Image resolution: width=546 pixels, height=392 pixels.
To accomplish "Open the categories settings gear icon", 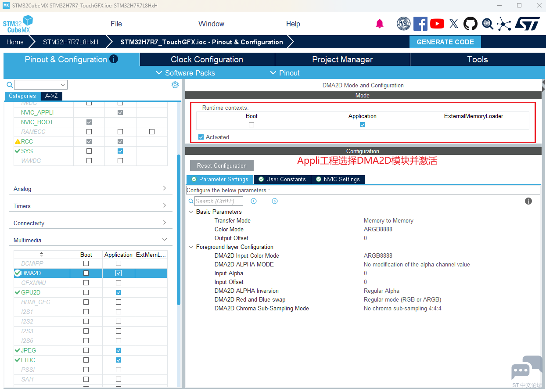I will 175,85.
